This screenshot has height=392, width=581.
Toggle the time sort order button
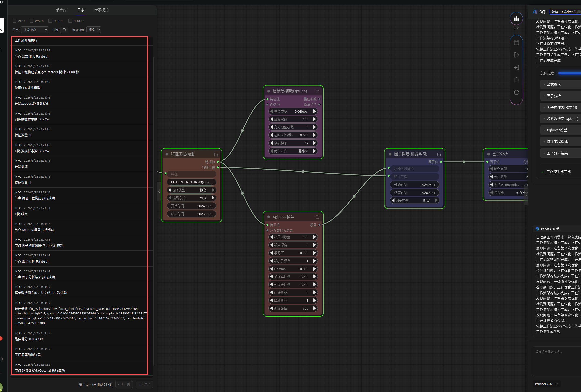coord(64,30)
